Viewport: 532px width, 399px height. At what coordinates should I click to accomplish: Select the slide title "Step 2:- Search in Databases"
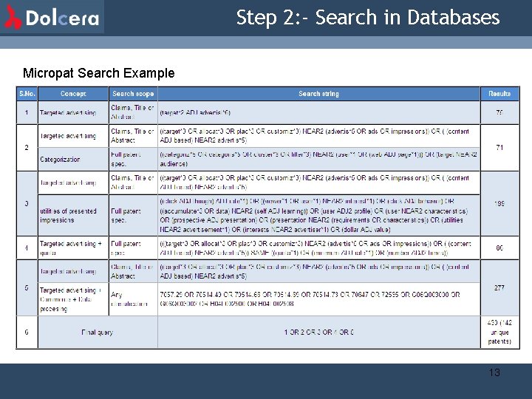coord(368,18)
